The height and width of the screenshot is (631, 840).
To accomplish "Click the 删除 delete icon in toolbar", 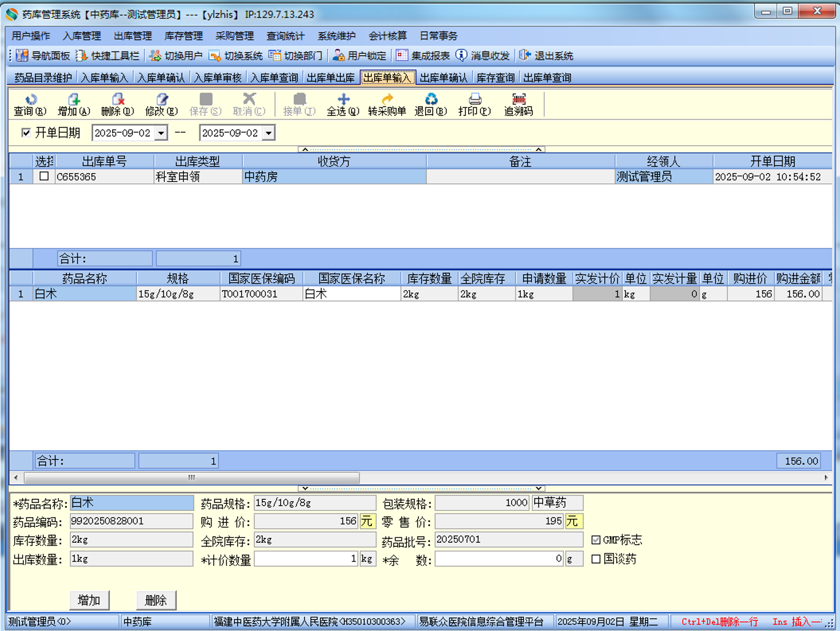I will [118, 99].
